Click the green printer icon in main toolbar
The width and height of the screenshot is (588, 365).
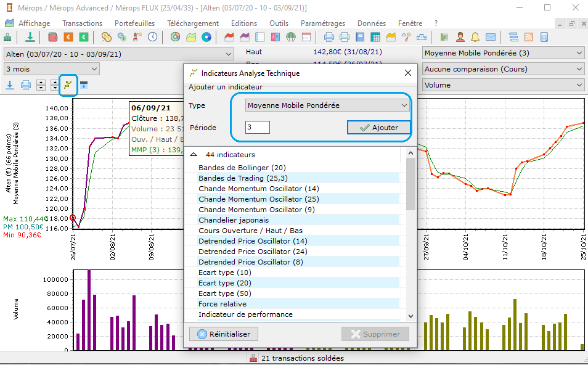click(x=345, y=37)
